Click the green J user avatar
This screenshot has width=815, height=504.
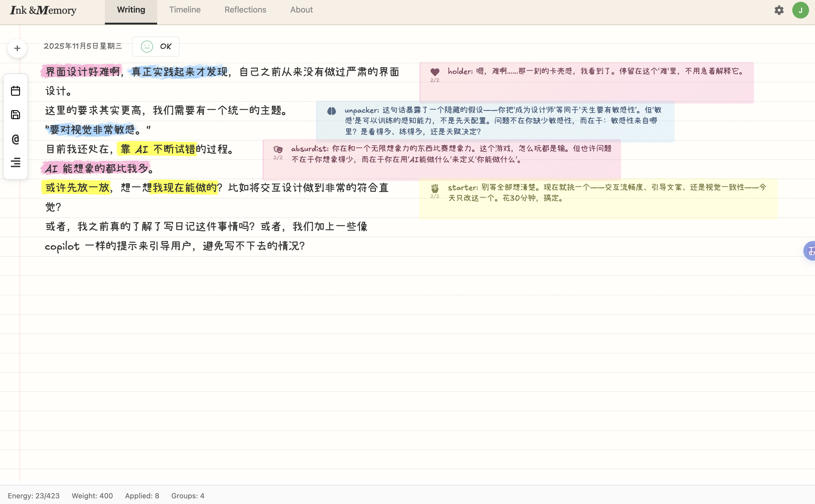[x=800, y=10]
